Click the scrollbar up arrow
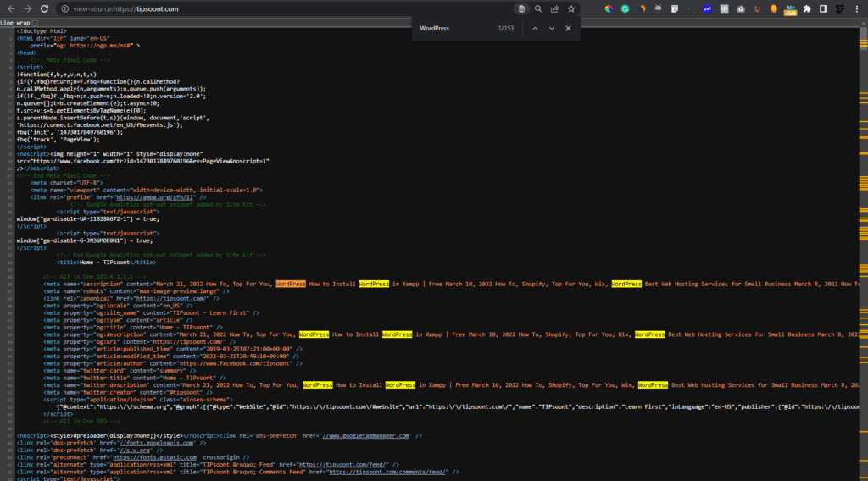 864,24
